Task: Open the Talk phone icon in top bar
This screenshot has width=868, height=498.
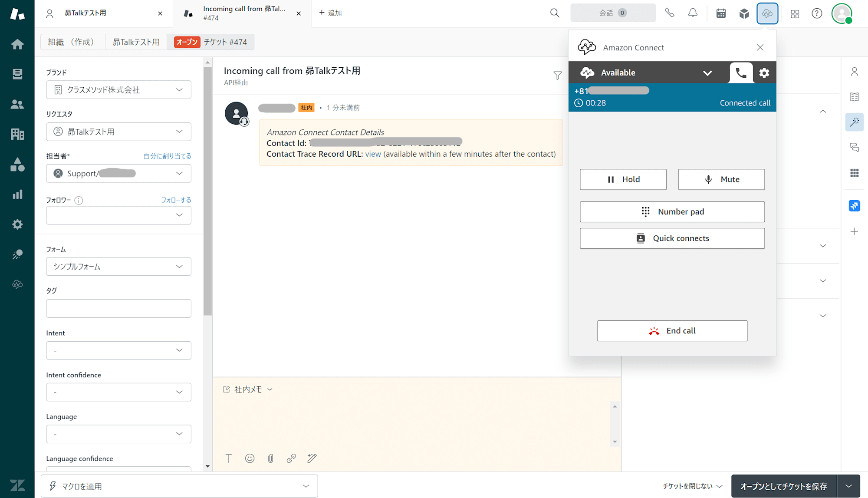Action: (x=670, y=13)
